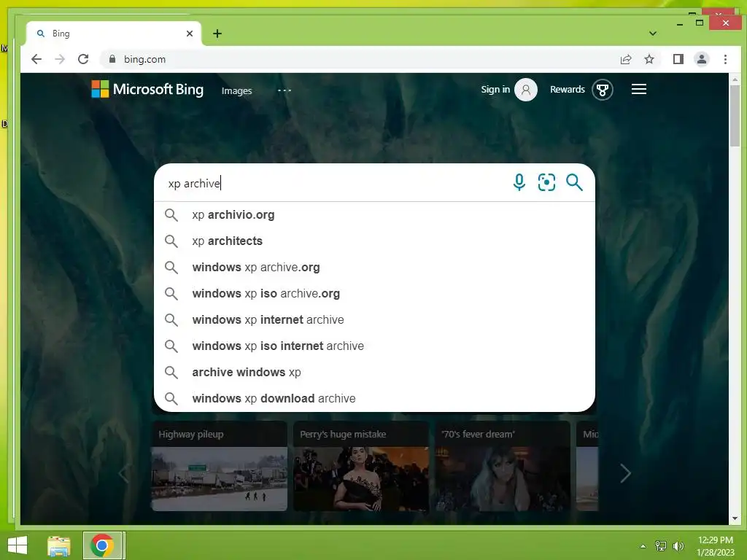The image size is (747, 560).
Task: Open File Explorer from taskbar
Action: [59, 545]
